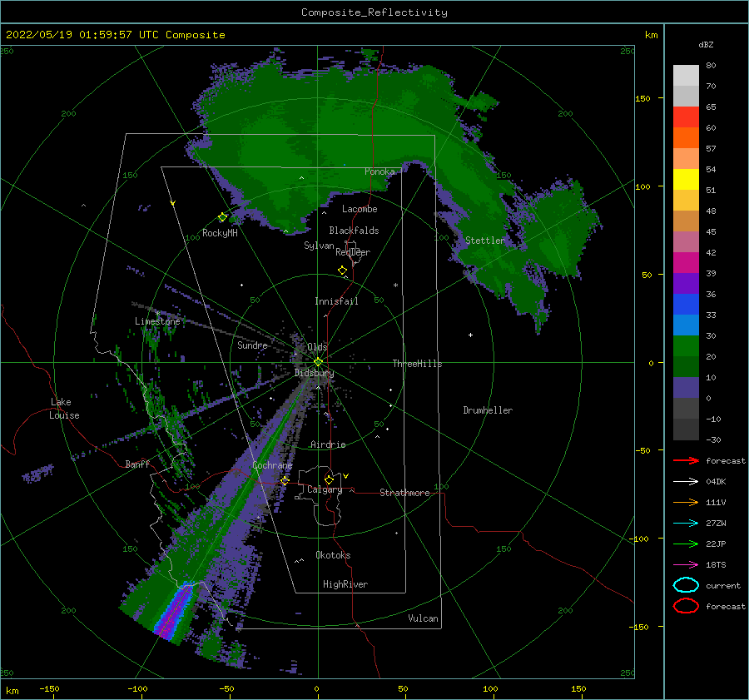Click the yellow diamond marker above Calgary
749x700 pixels.
click(329, 479)
